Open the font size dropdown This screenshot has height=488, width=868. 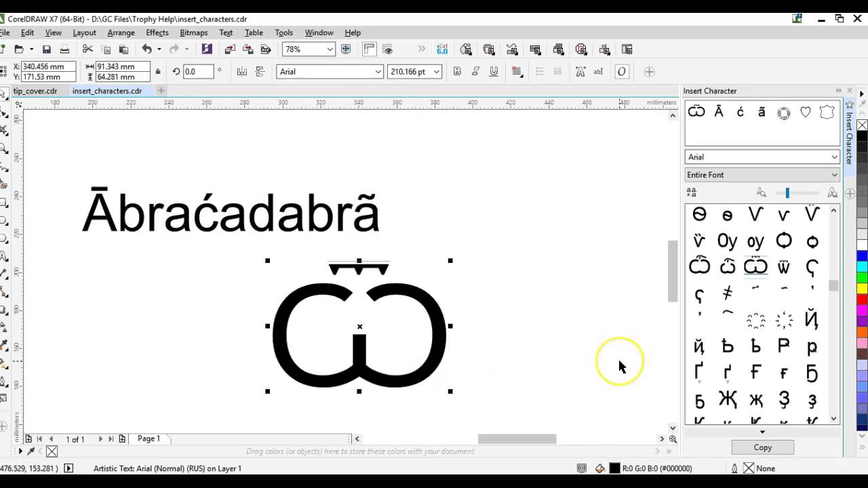tap(437, 72)
